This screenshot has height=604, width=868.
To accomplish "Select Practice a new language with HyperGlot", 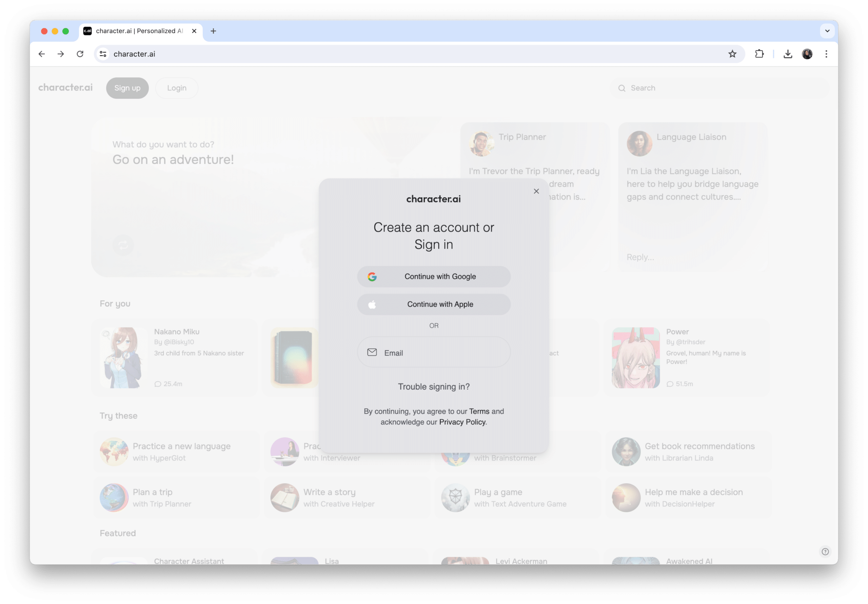I will (176, 452).
